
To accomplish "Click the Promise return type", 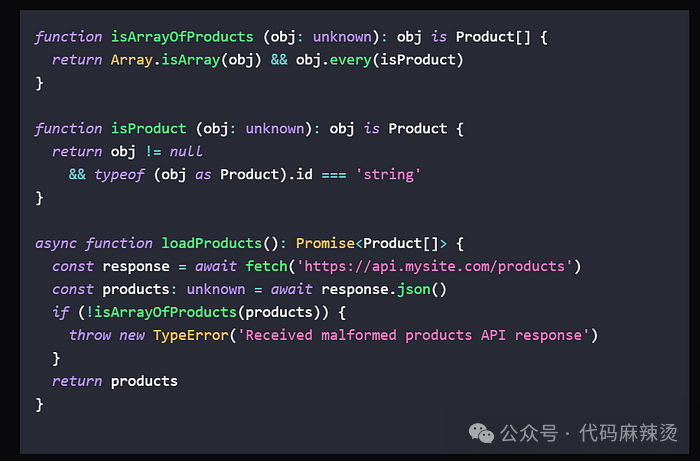I will [325, 243].
